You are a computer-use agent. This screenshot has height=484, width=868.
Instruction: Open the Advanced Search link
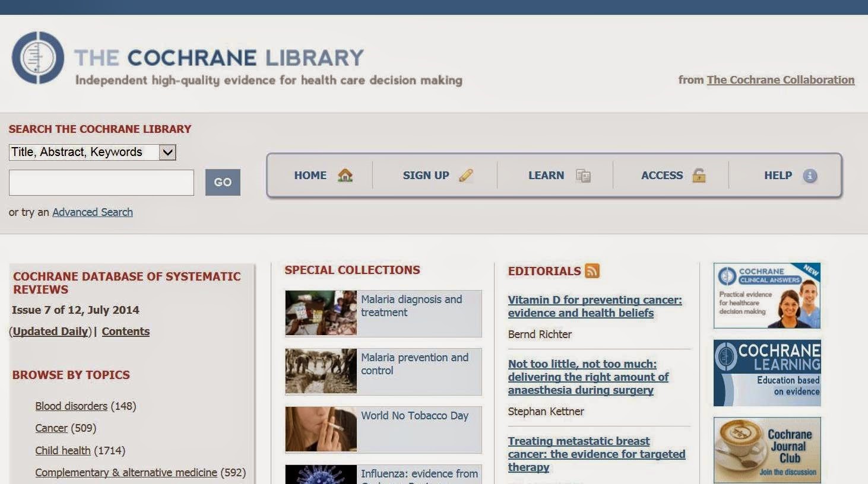pos(93,212)
